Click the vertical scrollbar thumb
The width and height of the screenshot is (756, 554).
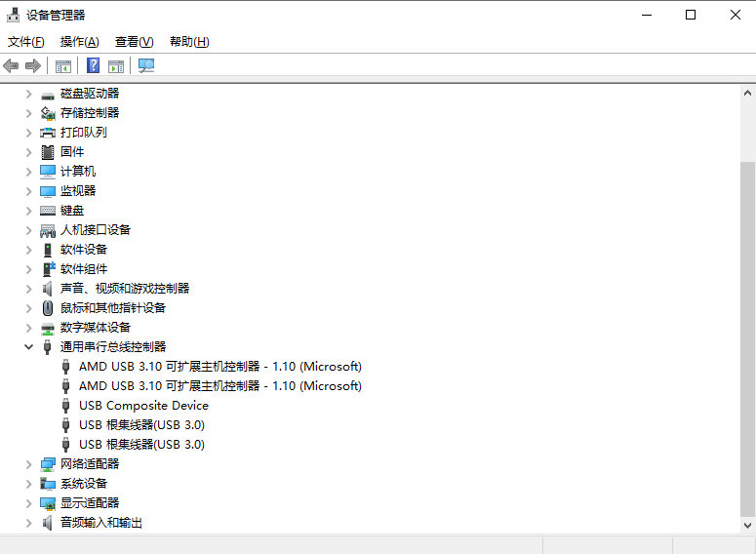(x=748, y=340)
